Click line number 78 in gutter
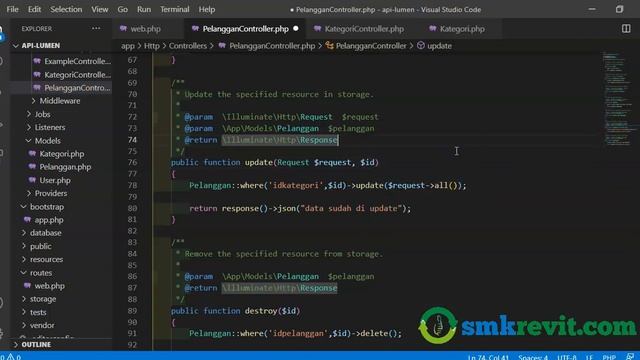 (x=132, y=185)
